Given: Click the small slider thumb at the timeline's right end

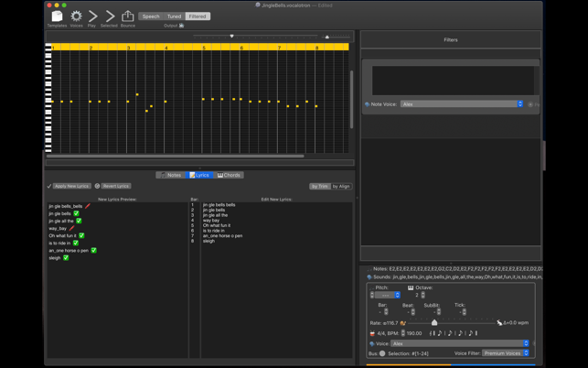Looking at the screenshot, I should click(x=327, y=37).
